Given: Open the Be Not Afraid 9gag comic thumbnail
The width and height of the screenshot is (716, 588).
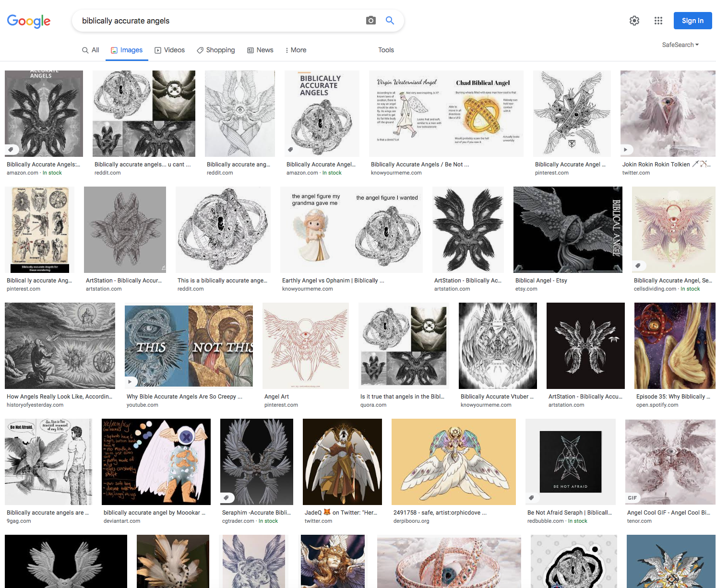Looking at the screenshot, I should point(48,462).
